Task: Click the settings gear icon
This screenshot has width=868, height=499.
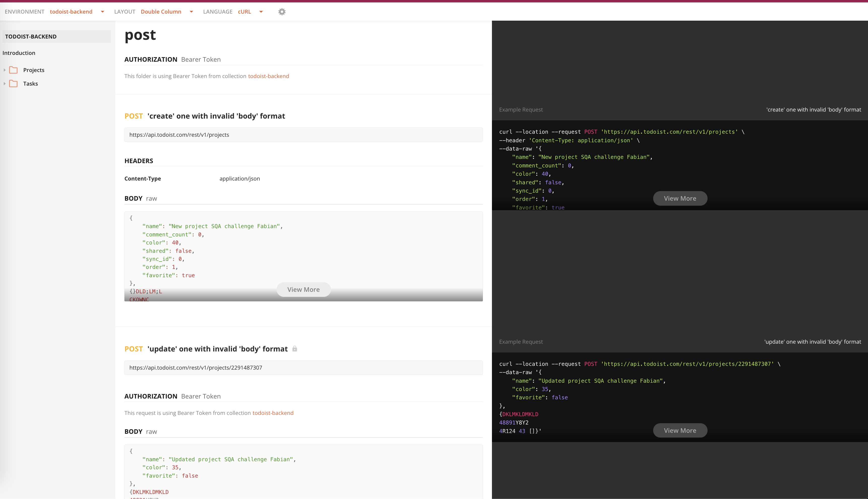Action: [282, 11]
